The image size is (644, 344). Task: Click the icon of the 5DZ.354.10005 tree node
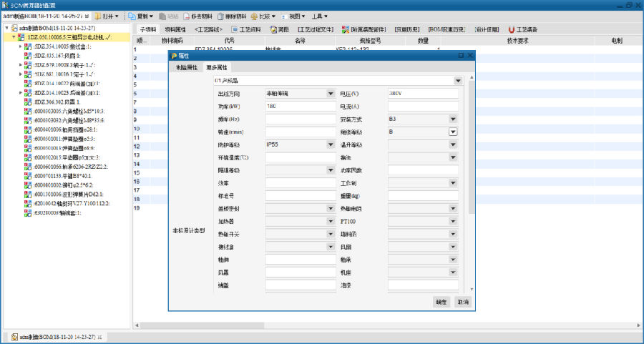pos(28,46)
